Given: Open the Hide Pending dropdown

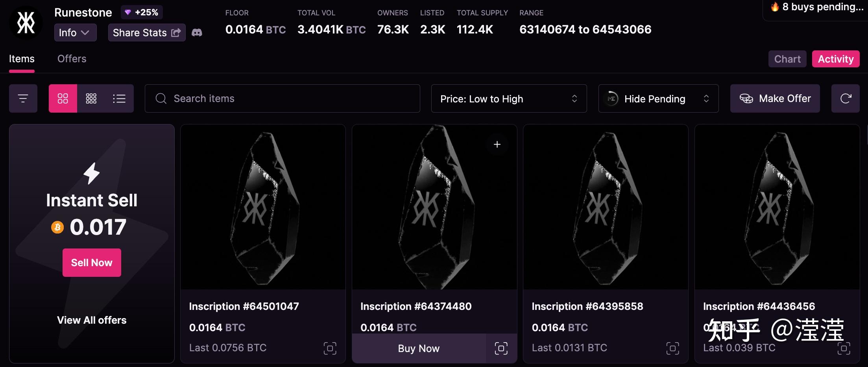Looking at the screenshot, I should coord(658,98).
